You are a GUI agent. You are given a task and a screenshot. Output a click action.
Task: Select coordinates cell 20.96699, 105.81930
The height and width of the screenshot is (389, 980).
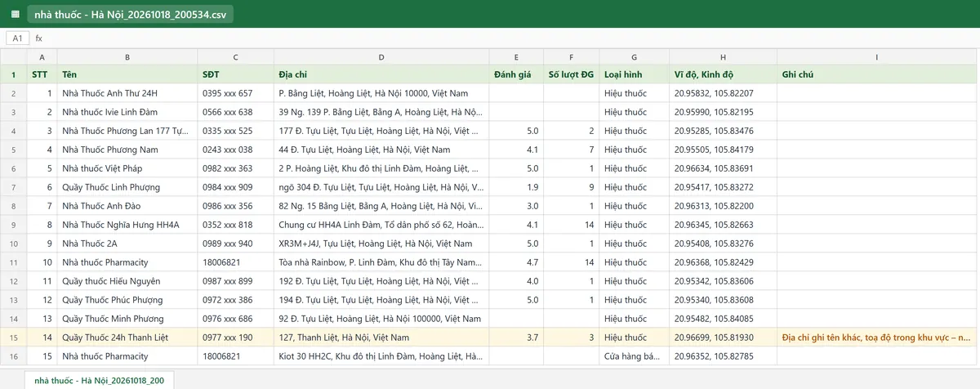click(x=723, y=338)
